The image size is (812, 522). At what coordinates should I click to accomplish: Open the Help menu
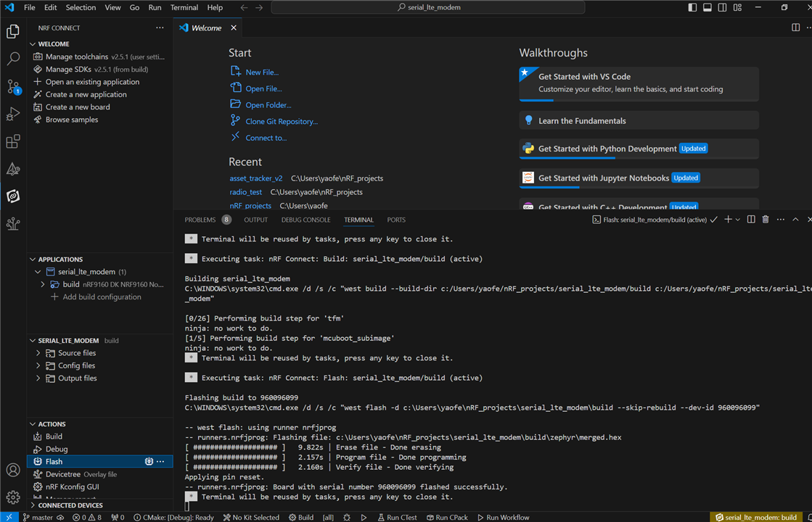(x=215, y=7)
